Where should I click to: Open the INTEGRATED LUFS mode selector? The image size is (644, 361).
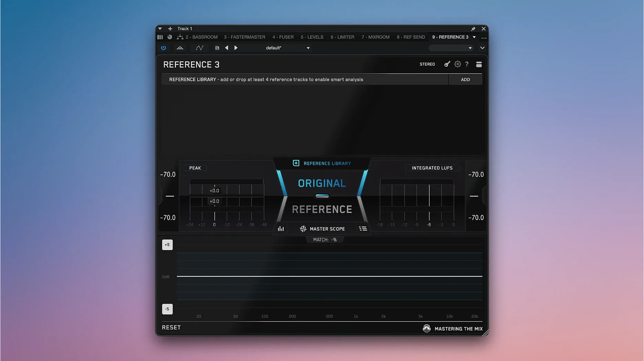[432, 168]
